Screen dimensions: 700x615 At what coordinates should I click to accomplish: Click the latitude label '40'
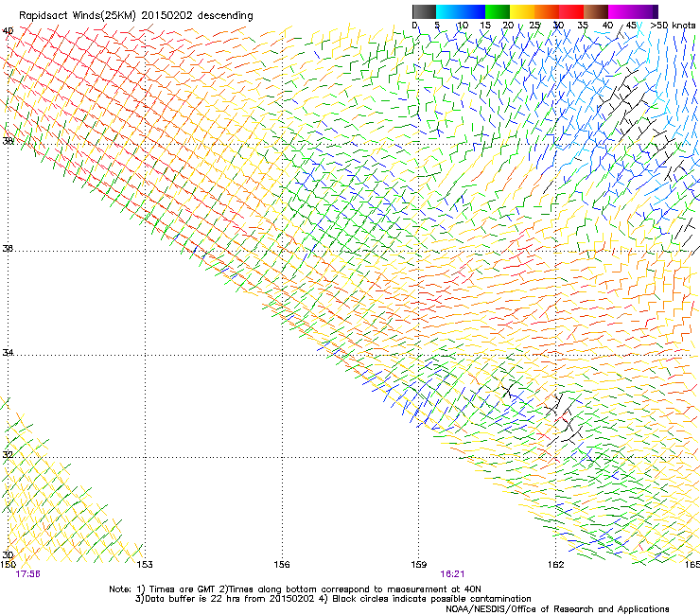(8, 31)
